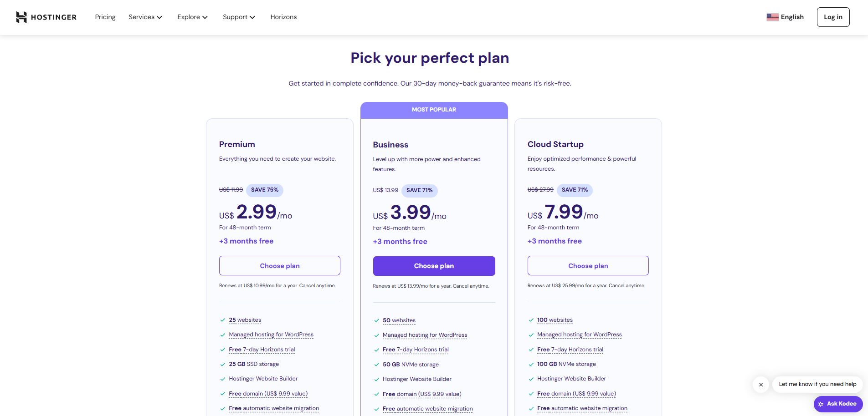Expand the Services dropdown menu

tap(145, 17)
